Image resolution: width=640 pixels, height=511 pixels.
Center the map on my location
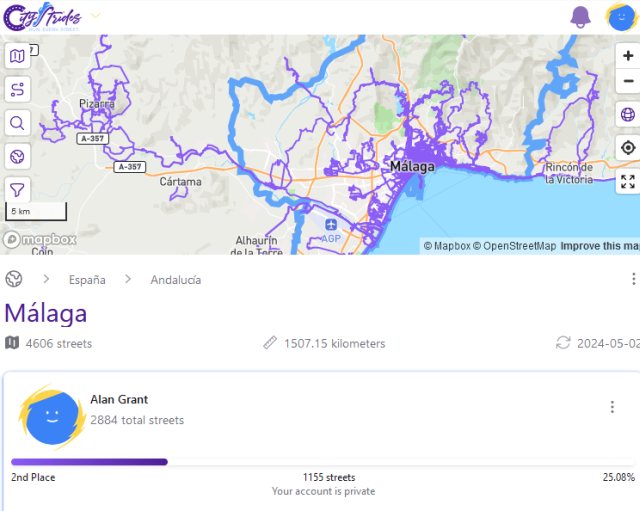tap(628, 148)
